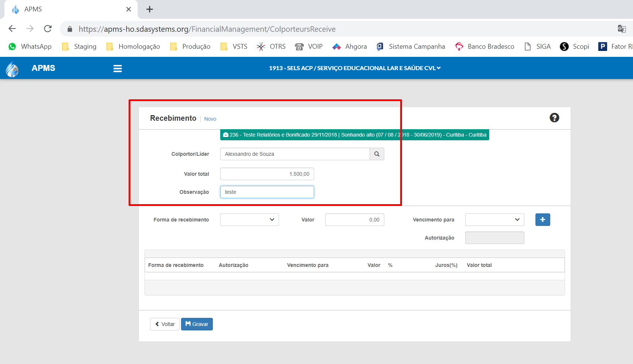The height and width of the screenshot is (364, 633).
Task: Open Banco Bradesco bookmark
Action: pos(484,47)
